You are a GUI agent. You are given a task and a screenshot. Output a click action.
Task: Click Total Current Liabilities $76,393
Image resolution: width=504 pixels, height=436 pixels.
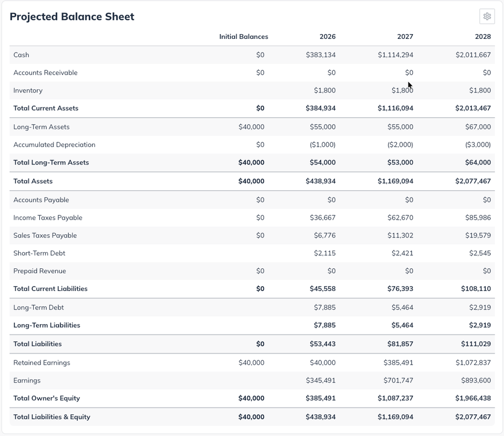point(400,288)
